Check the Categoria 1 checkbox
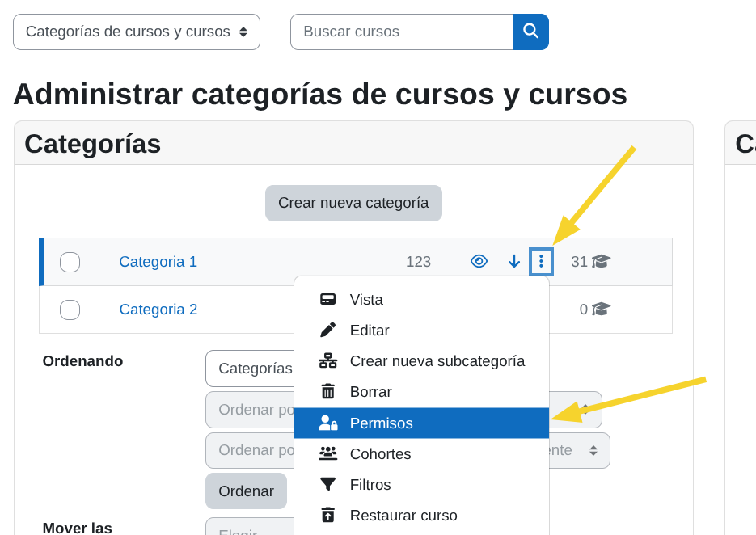The height and width of the screenshot is (535, 756). coord(70,261)
